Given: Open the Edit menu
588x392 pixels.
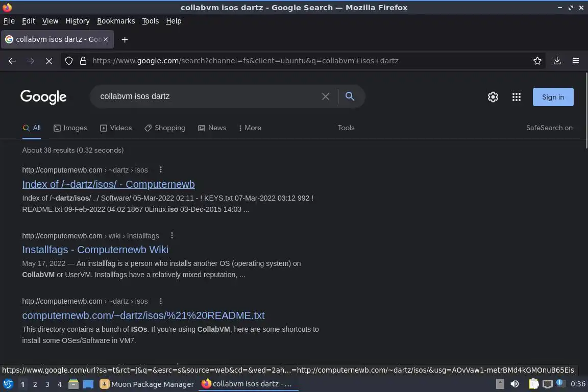Looking at the screenshot, I should pyautogui.click(x=29, y=21).
